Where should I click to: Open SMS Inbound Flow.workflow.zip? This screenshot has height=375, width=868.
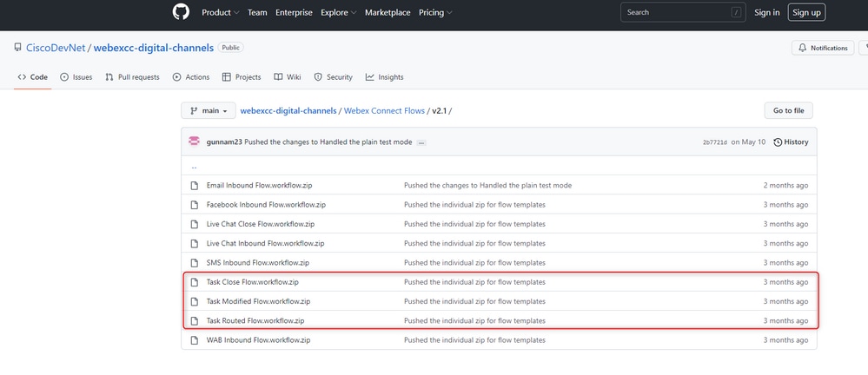click(258, 263)
